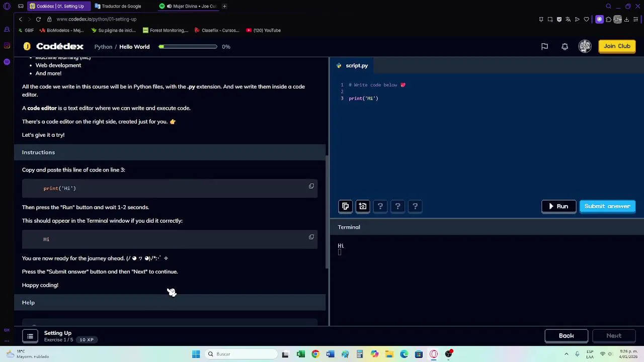
Task: Go Back to the previous exercise
Action: [566, 336]
